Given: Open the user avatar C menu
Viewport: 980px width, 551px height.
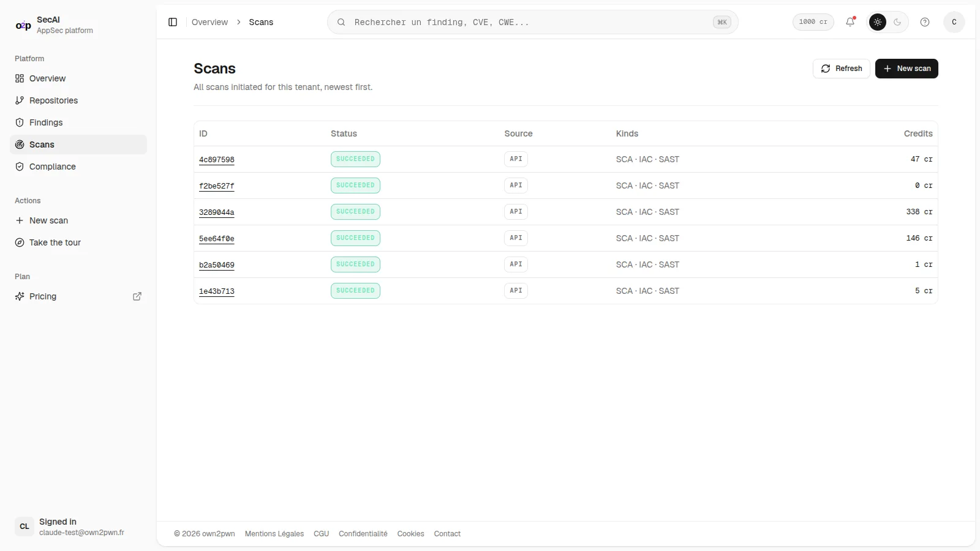Looking at the screenshot, I should tap(954, 22).
